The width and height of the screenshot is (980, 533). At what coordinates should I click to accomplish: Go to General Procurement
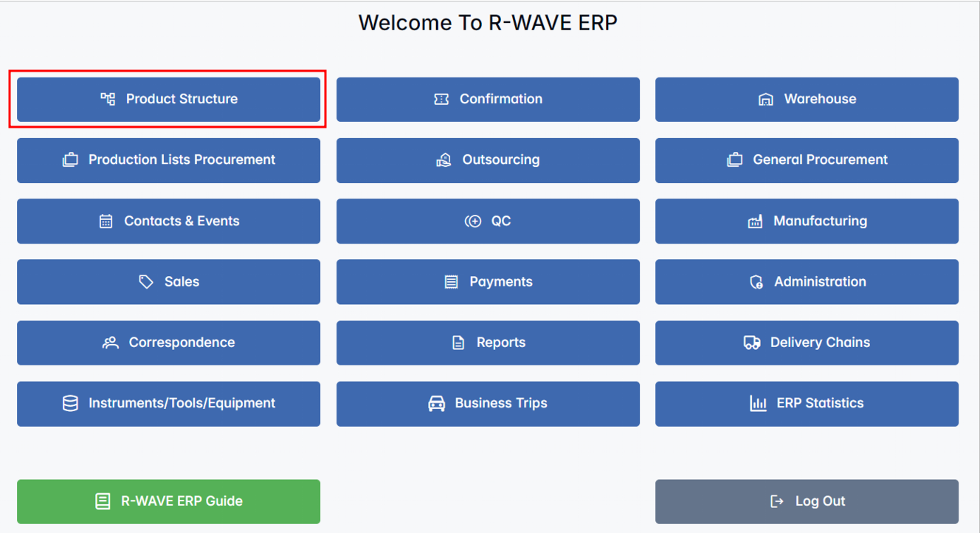point(807,160)
